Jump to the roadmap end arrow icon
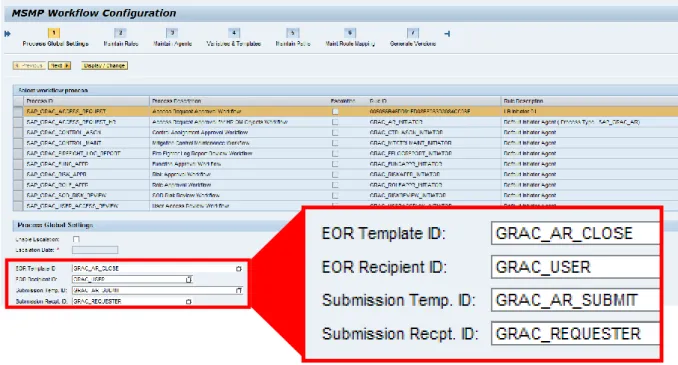 (x=447, y=34)
